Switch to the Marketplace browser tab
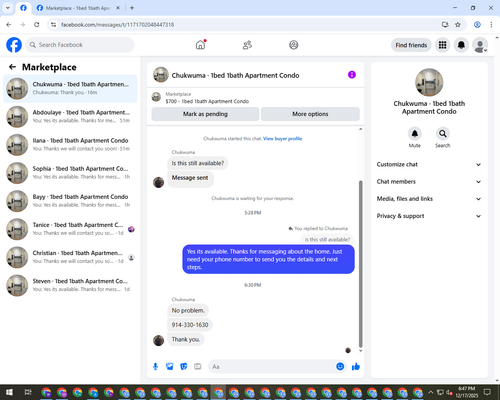Image resolution: width=500 pixels, height=400 pixels. tap(78, 8)
